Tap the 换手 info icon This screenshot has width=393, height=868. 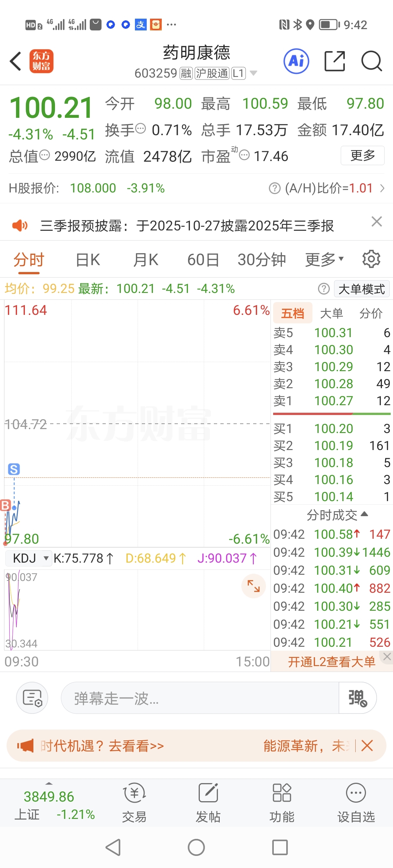[x=140, y=128]
